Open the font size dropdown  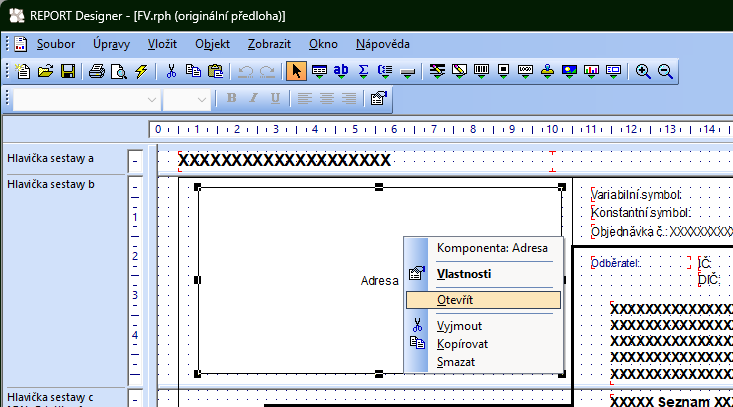201,100
